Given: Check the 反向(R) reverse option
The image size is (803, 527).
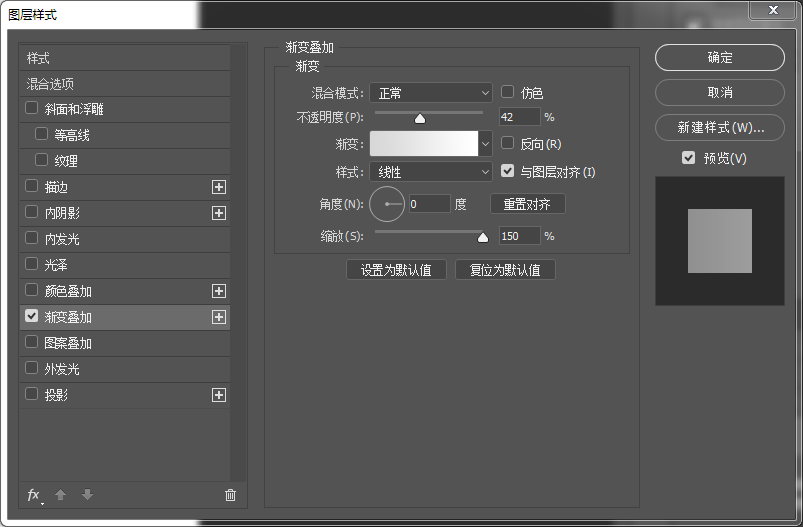Looking at the screenshot, I should pos(507,143).
